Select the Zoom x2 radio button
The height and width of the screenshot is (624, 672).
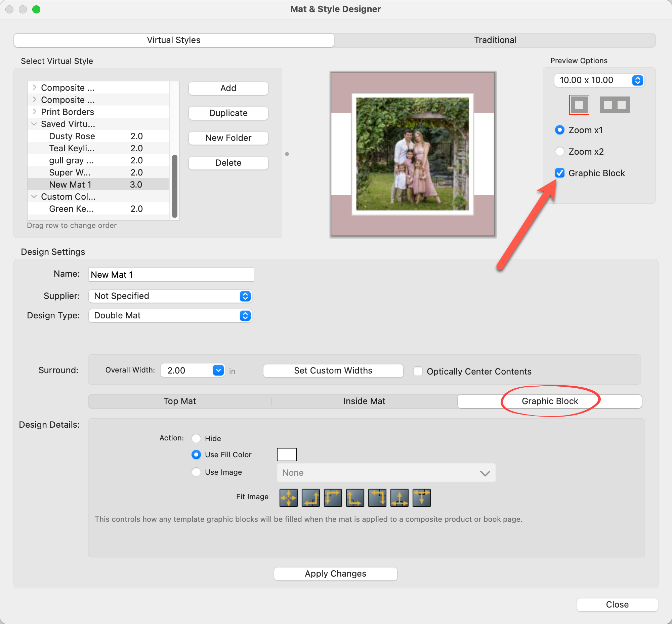click(559, 151)
